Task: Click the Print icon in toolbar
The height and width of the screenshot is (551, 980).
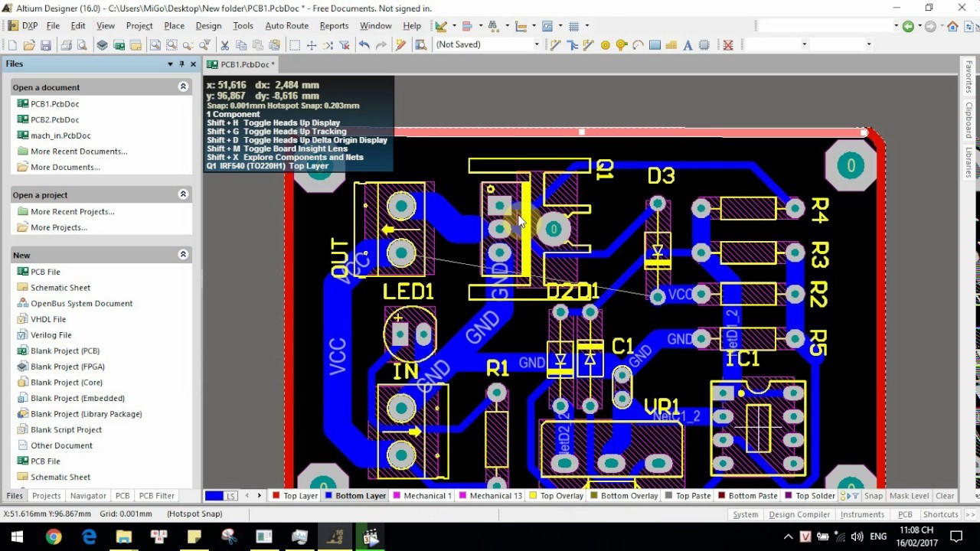Action: coord(67,45)
